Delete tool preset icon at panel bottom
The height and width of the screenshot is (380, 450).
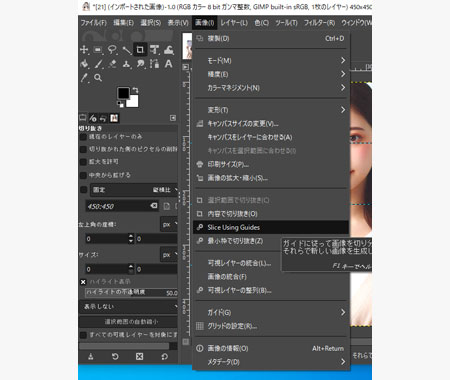tap(140, 357)
